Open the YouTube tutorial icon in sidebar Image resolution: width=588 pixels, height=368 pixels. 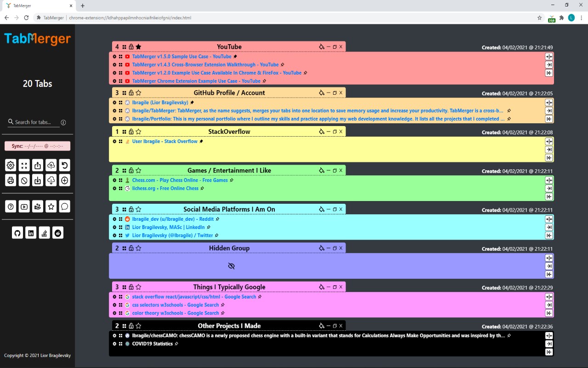tap(24, 207)
